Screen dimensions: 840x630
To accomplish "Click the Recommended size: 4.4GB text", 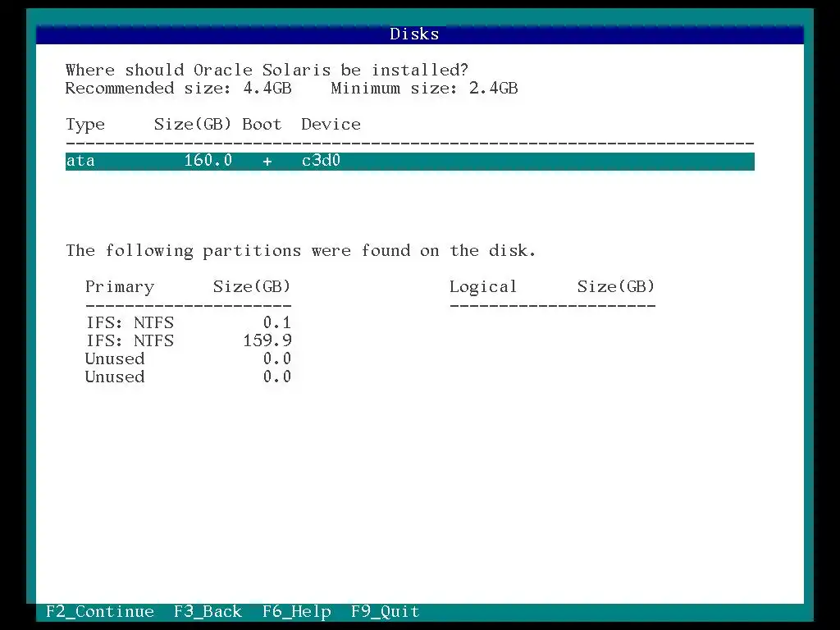I will click(x=178, y=89).
